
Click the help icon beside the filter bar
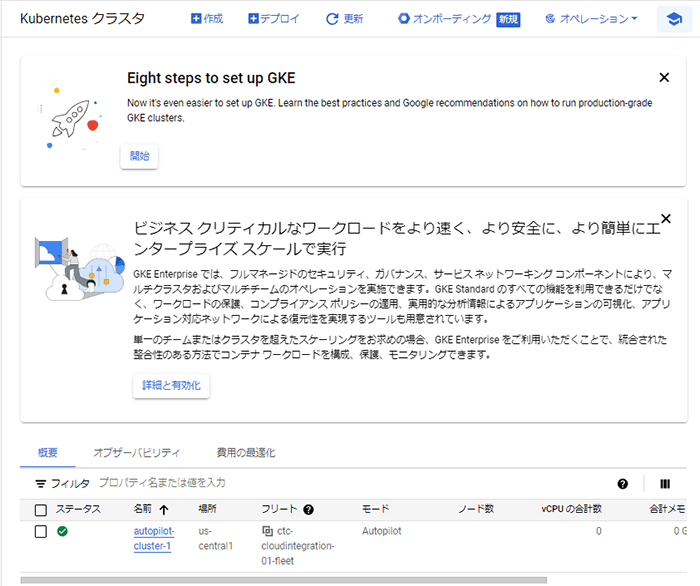[623, 484]
